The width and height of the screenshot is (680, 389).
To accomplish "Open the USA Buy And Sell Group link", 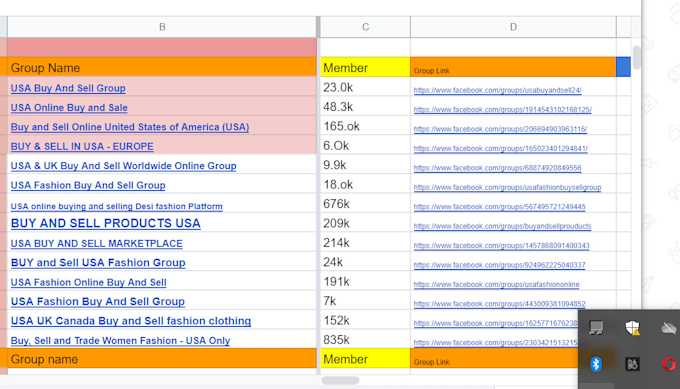I will click(68, 88).
